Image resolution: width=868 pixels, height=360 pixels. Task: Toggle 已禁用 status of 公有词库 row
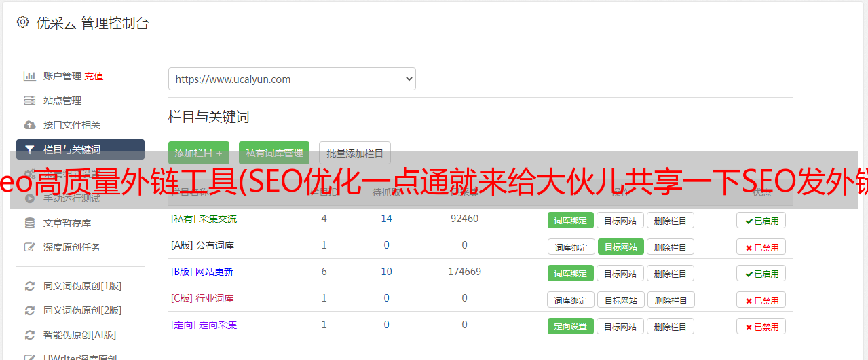(761, 247)
